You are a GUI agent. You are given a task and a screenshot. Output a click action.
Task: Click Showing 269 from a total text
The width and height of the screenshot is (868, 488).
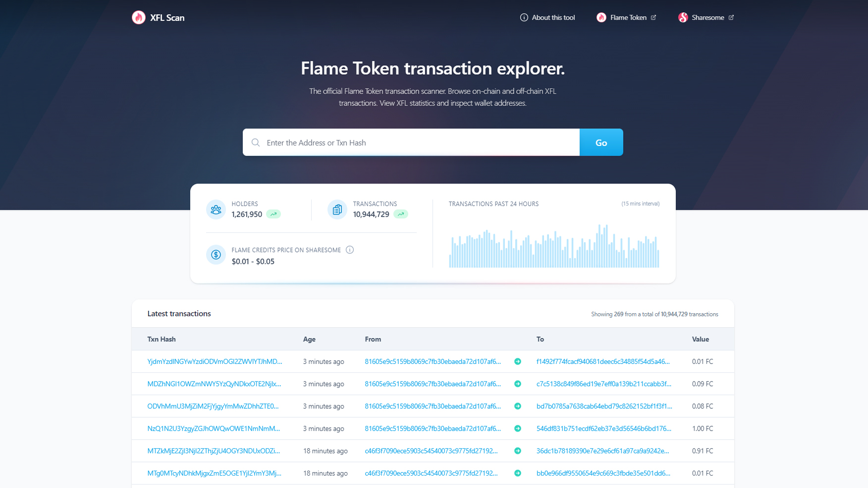(654, 314)
